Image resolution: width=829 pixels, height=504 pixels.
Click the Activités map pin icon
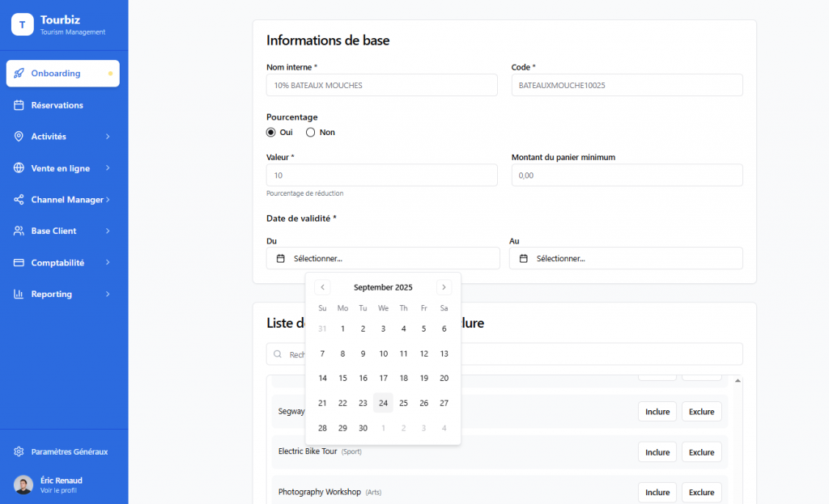[x=19, y=137]
